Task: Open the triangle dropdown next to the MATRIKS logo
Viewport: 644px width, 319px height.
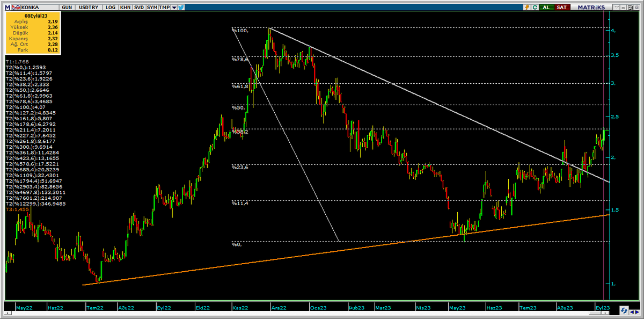Action: click(x=617, y=8)
